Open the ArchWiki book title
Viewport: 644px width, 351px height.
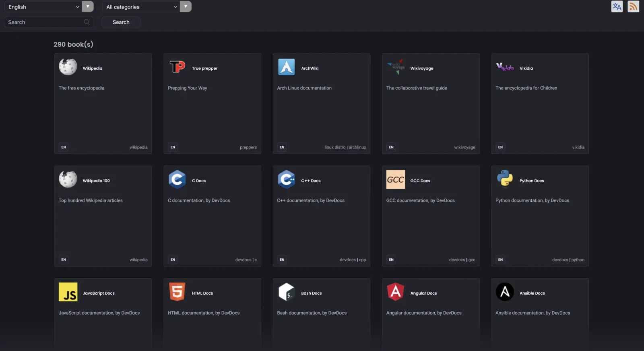[x=310, y=68]
